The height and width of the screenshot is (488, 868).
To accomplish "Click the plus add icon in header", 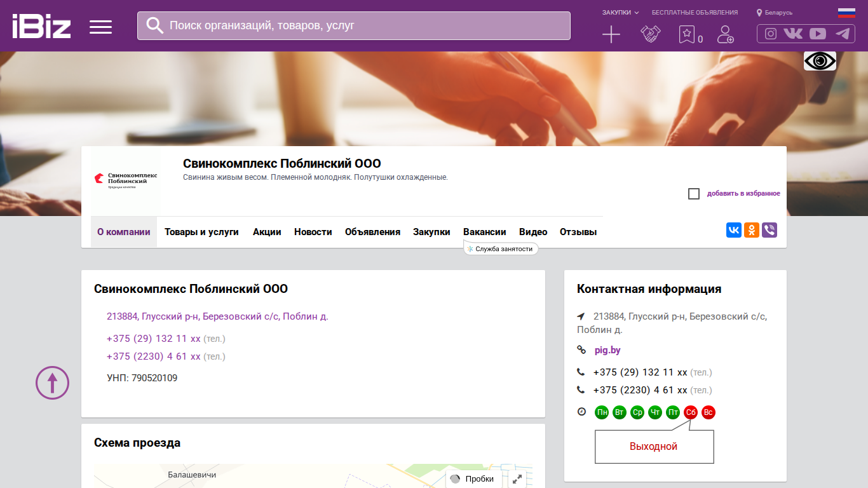I will click(611, 34).
